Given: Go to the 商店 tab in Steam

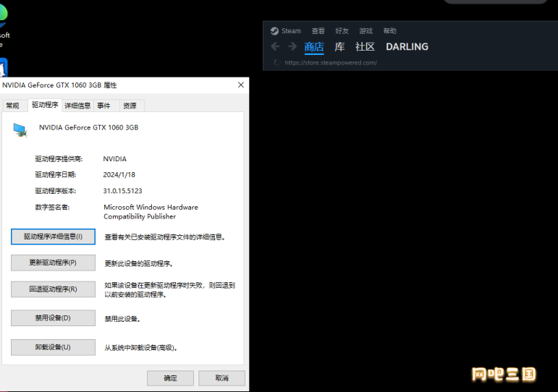Looking at the screenshot, I should [x=314, y=47].
